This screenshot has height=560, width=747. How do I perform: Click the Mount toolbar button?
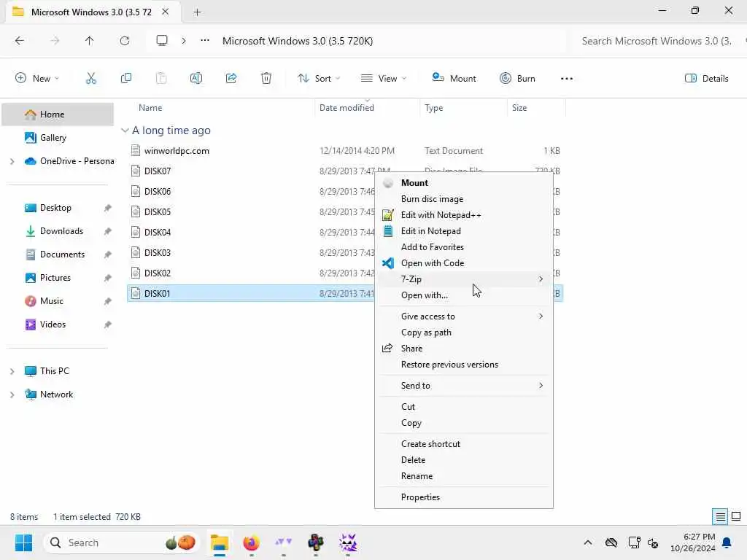[454, 79]
